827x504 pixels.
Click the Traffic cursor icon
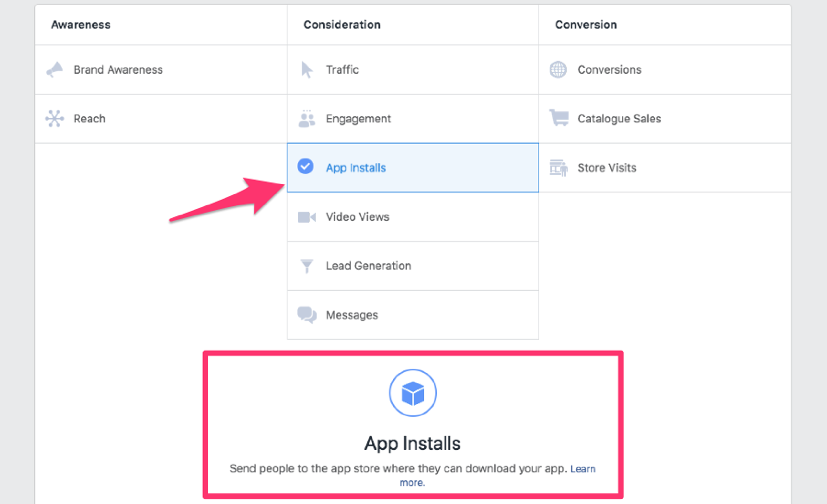(x=307, y=70)
